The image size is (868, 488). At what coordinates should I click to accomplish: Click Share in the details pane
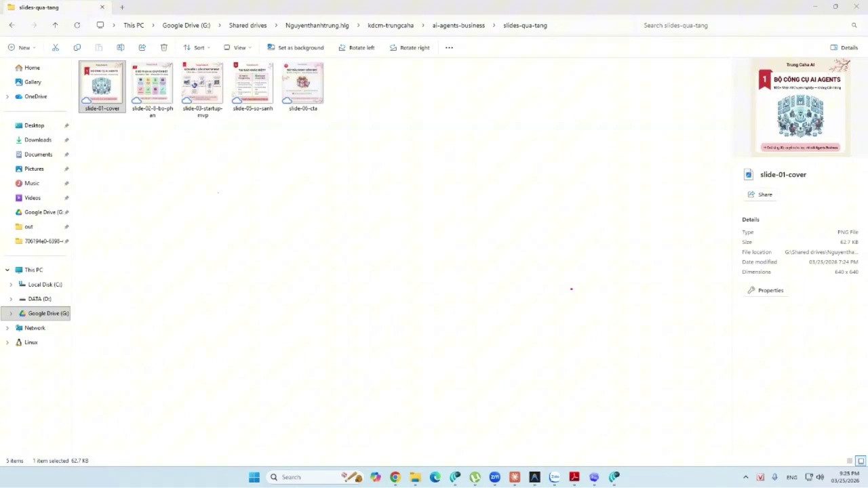coord(759,195)
